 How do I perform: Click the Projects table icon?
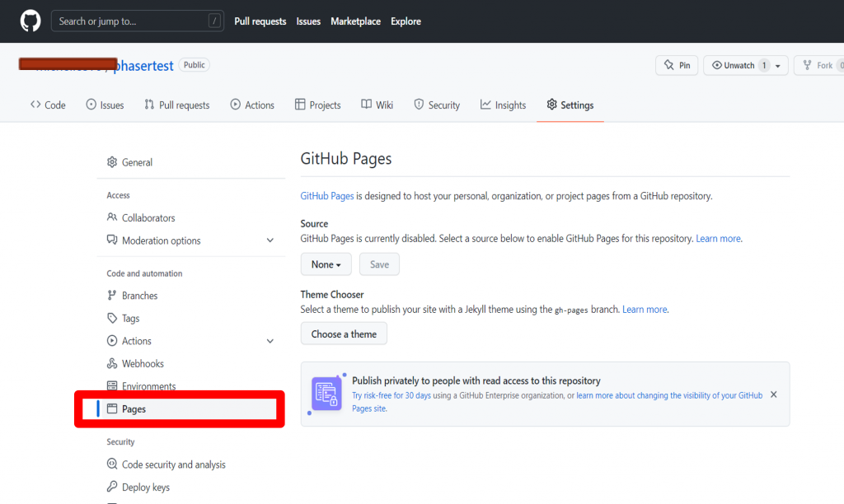(300, 105)
